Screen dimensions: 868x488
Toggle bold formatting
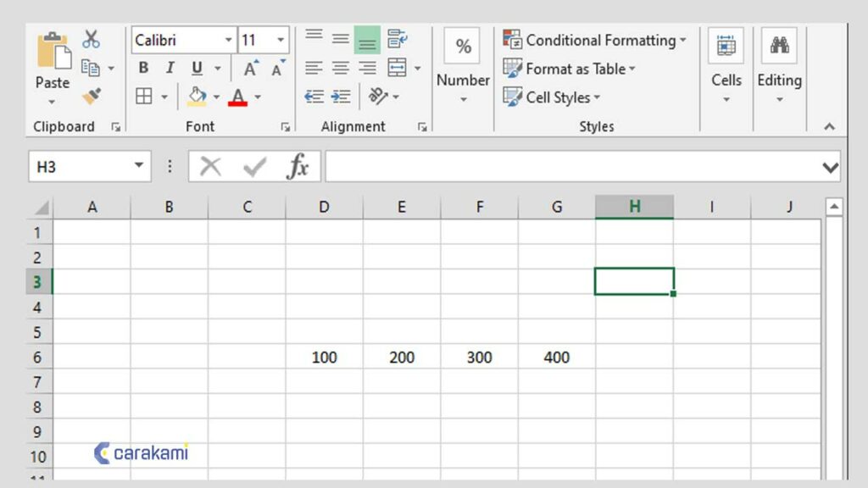coord(143,67)
